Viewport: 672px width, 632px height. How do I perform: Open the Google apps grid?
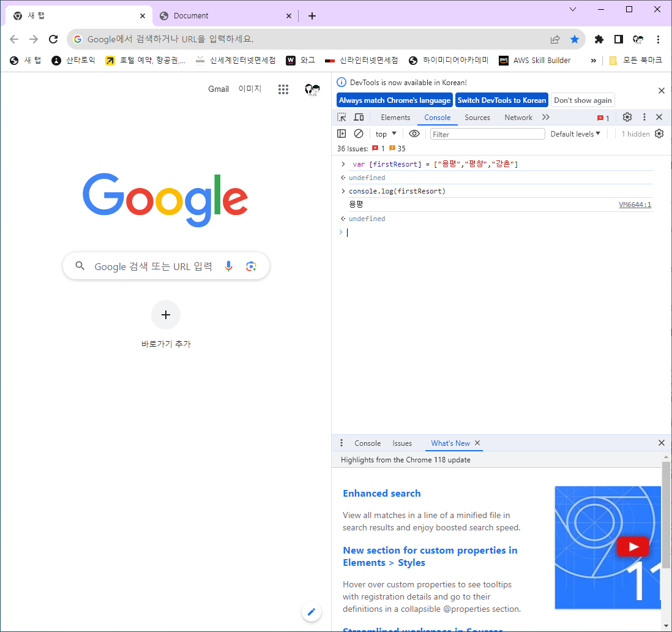coord(283,89)
